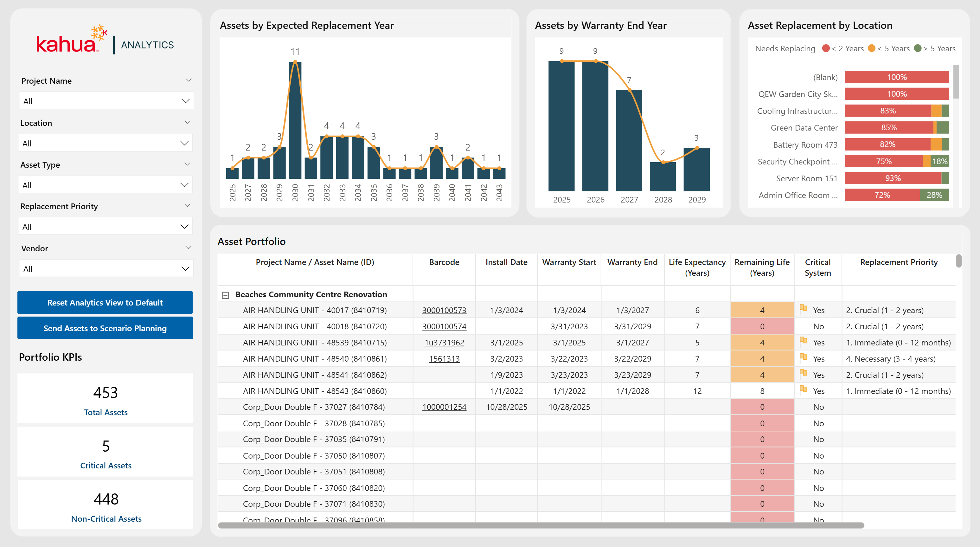The height and width of the screenshot is (547, 980).
Task: Collapse Beaches Community Centre Renovation group
Action: 225,295
